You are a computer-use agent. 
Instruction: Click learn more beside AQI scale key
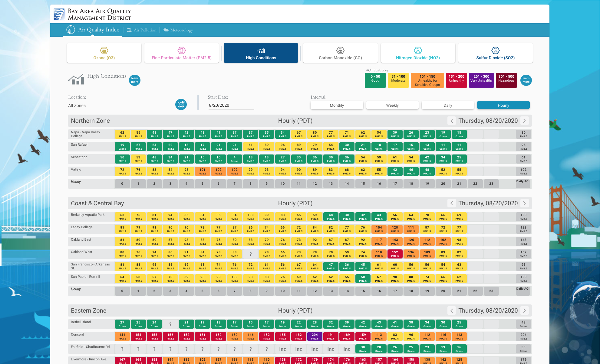[526, 80]
